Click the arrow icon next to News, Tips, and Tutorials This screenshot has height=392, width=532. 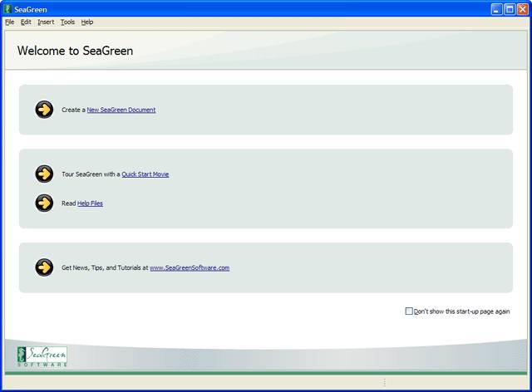(x=44, y=267)
